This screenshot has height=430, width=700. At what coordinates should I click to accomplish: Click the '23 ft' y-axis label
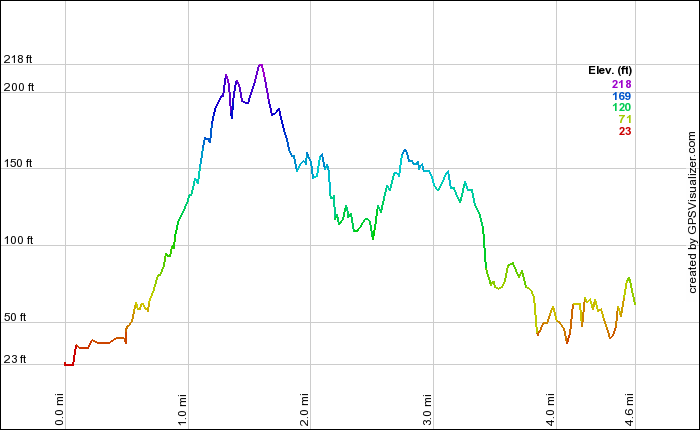pos(15,359)
